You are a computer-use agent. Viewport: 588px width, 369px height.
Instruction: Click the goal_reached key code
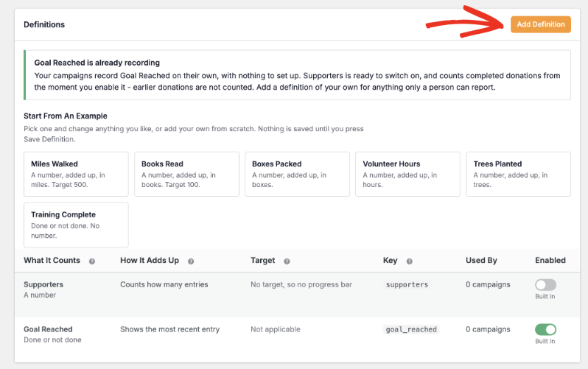[x=411, y=330]
